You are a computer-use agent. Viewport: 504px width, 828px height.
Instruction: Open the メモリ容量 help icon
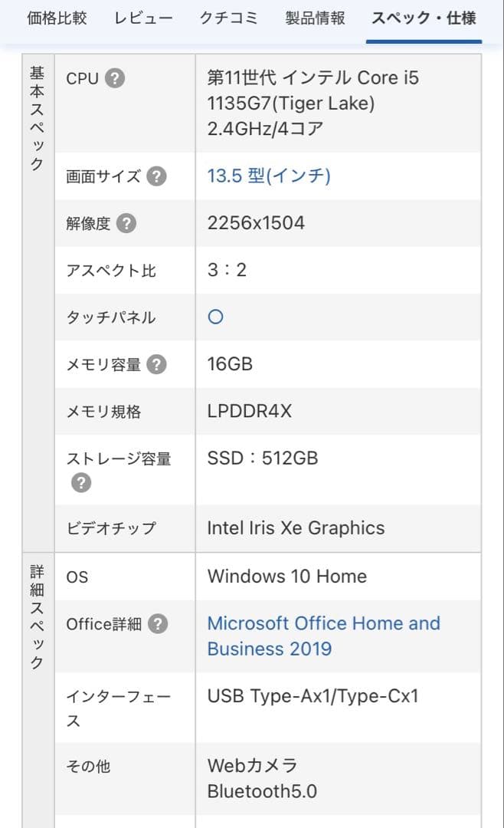[x=156, y=365]
